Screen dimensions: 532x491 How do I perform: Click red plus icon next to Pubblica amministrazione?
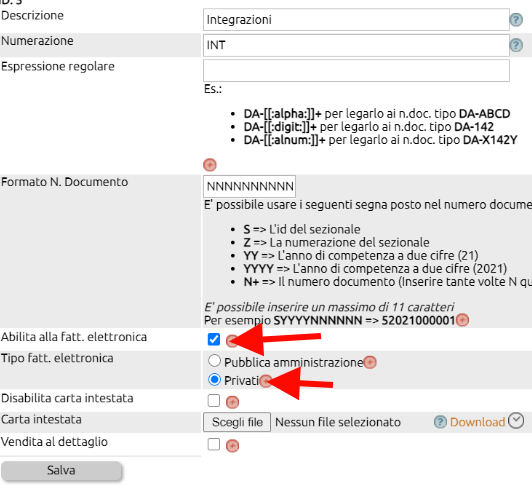coord(370,362)
